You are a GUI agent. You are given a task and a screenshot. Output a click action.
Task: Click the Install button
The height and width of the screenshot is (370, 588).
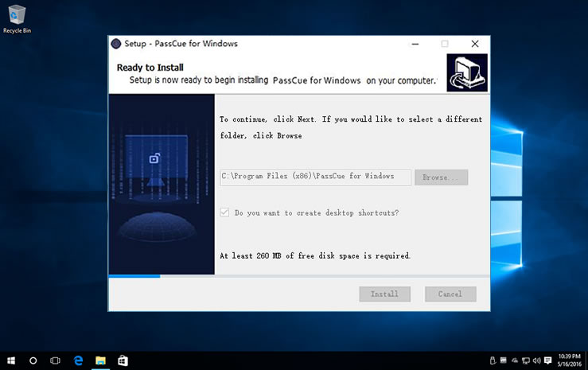pyautogui.click(x=385, y=294)
